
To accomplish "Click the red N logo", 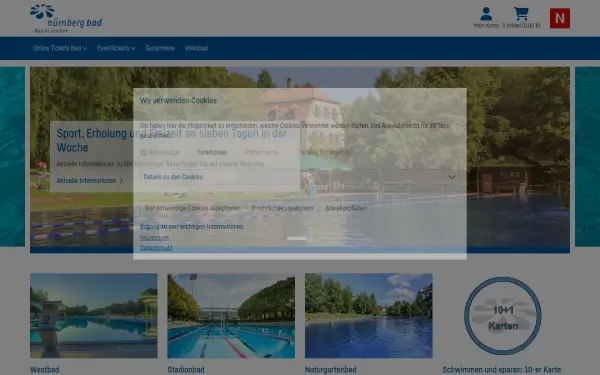I will pos(560,18).
